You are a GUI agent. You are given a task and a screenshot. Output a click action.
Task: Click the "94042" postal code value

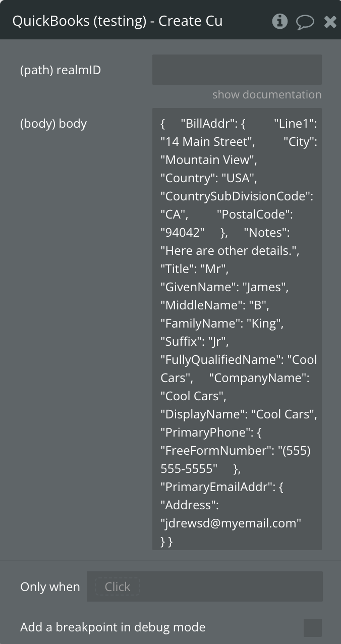tap(182, 233)
